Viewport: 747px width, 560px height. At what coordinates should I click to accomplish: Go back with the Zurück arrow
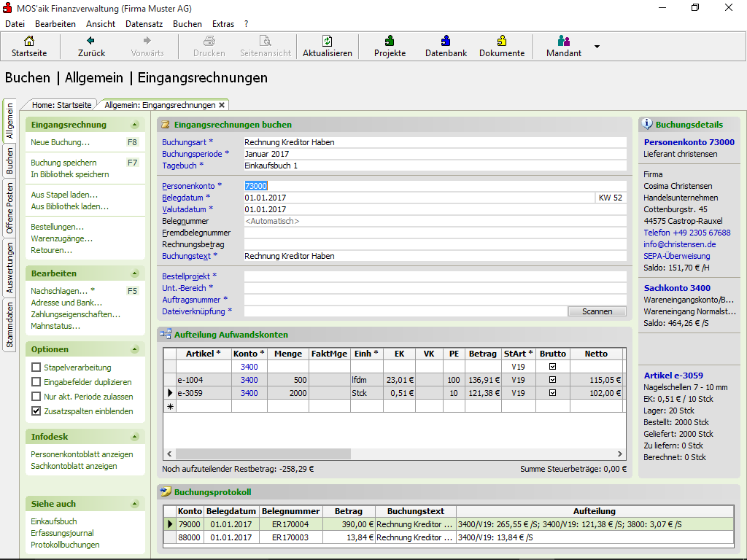point(91,42)
